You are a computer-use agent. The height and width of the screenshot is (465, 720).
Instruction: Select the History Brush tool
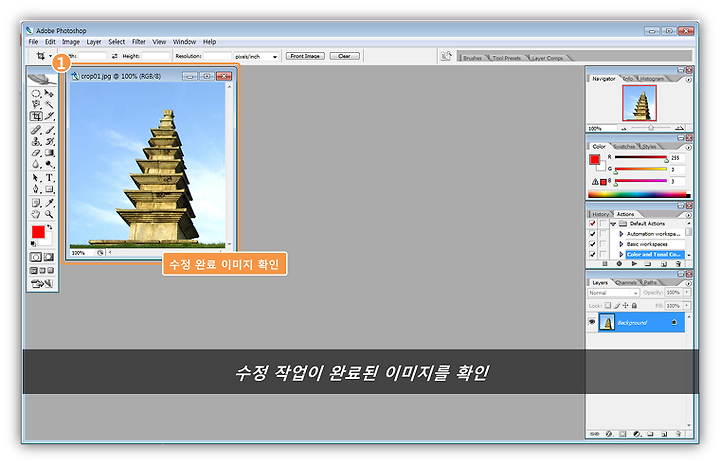tap(49, 141)
